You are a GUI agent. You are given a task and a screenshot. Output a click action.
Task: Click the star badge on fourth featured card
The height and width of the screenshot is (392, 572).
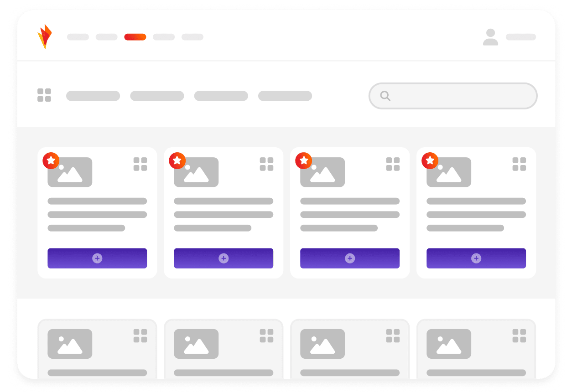(430, 160)
